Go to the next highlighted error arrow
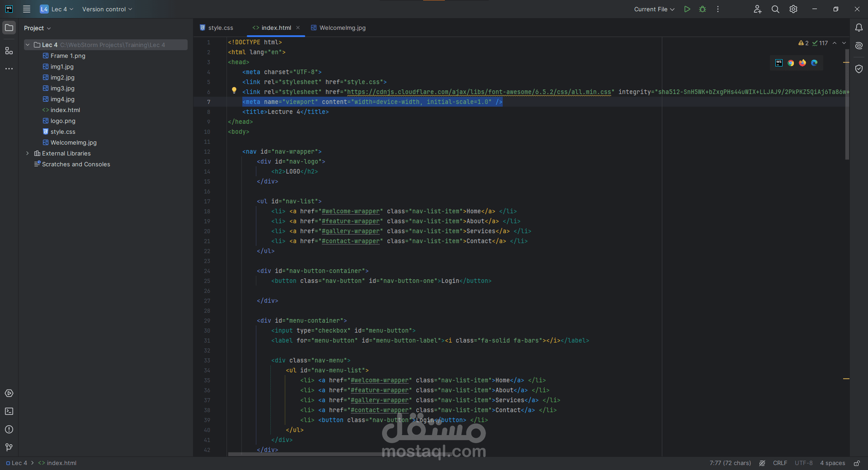The image size is (868, 470). 844,43
